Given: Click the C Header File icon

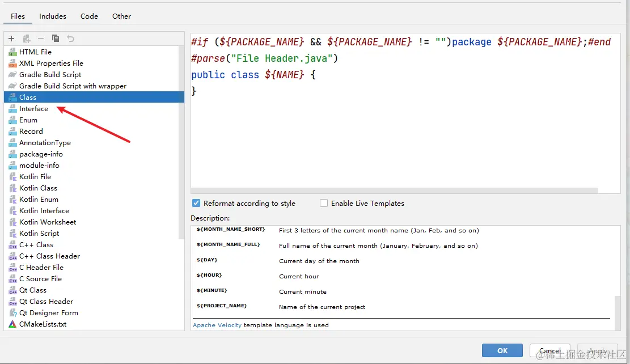Looking at the screenshot, I should pos(12,267).
